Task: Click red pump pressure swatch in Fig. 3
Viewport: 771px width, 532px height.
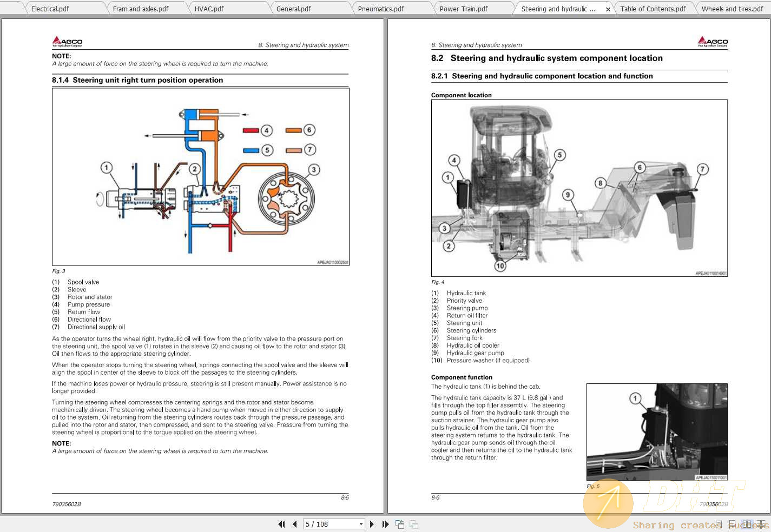Action: point(251,130)
